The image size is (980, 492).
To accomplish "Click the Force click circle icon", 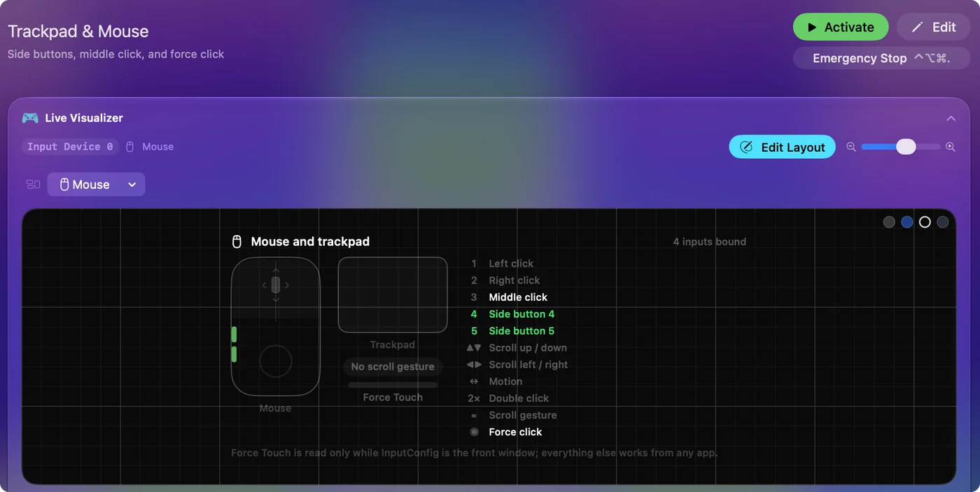I will 474,432.
